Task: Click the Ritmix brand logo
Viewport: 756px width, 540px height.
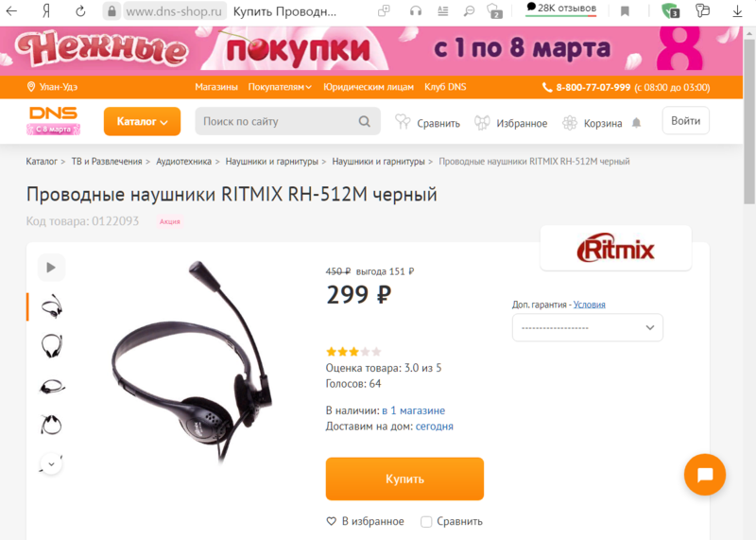Action: 616,248
